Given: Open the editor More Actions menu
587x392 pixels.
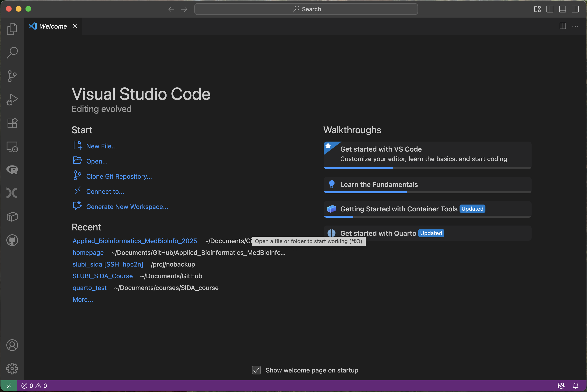Looking at the screenshot, I should 575,26.
